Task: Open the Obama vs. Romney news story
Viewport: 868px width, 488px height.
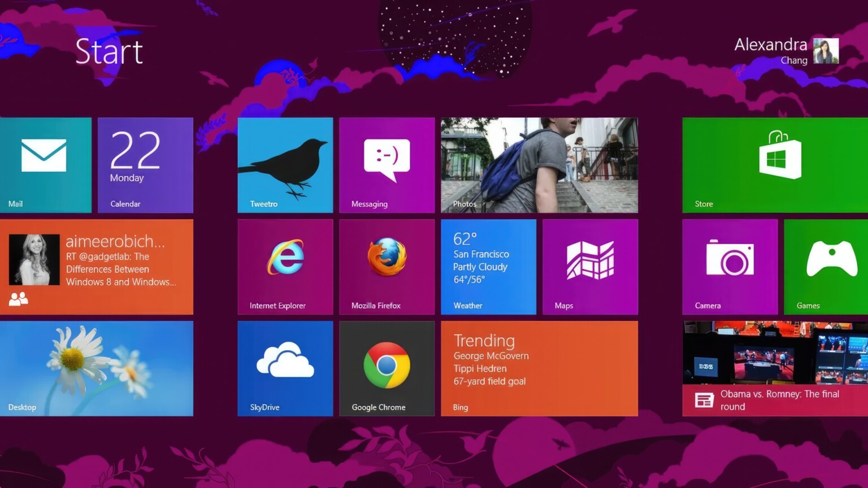Action: [x=774, y=367]
